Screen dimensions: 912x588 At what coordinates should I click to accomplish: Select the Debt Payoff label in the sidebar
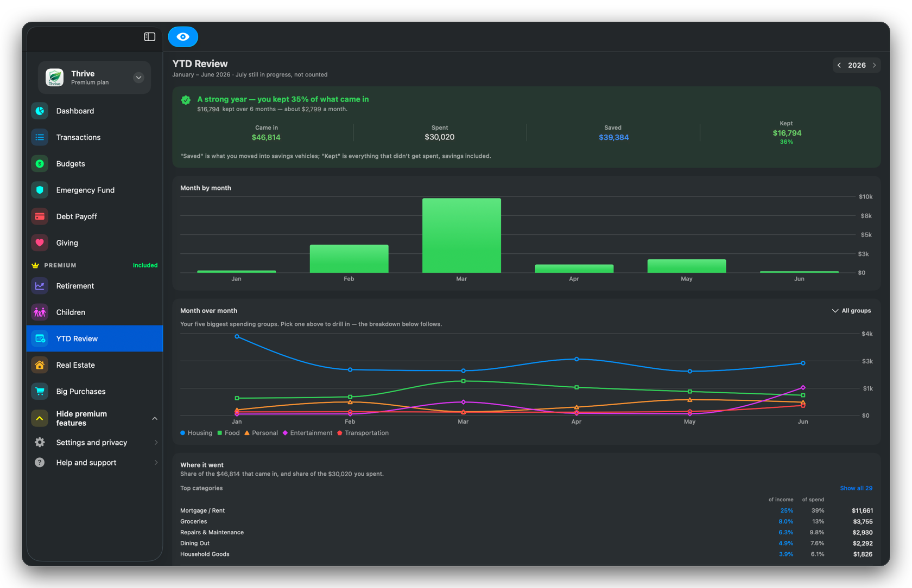[77, 216]
